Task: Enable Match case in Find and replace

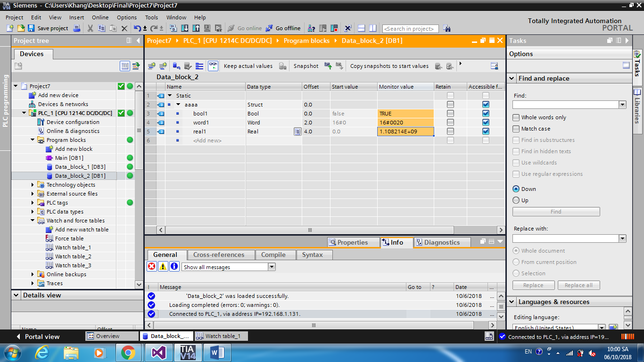Action: click(516, 129)
